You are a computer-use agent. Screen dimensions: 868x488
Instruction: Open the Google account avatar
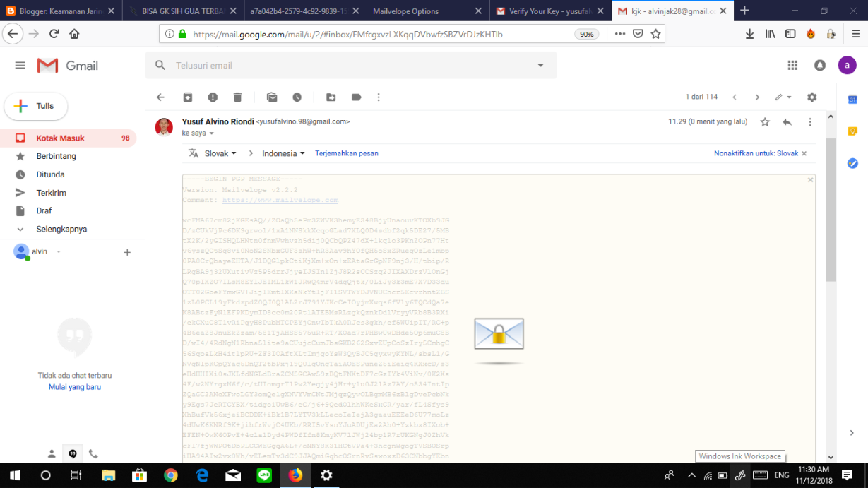pos(848,66)
